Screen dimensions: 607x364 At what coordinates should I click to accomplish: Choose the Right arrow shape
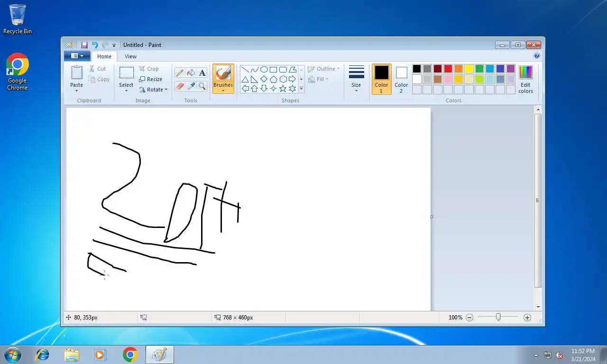pyautogui.click(x=293, y=79)
